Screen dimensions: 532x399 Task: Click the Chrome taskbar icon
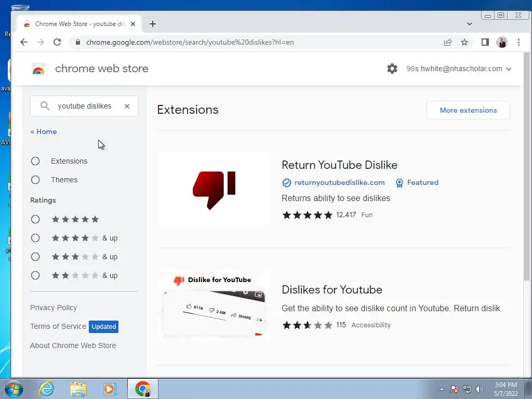[142, 389]
